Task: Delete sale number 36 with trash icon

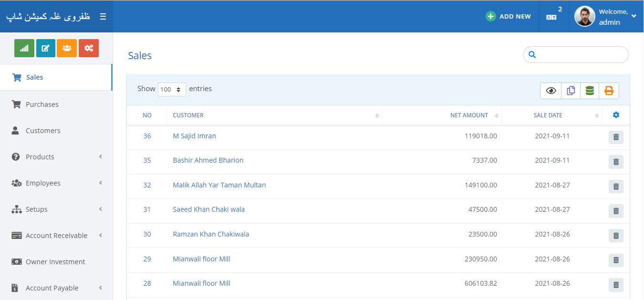Action: (x=616, y=137)
